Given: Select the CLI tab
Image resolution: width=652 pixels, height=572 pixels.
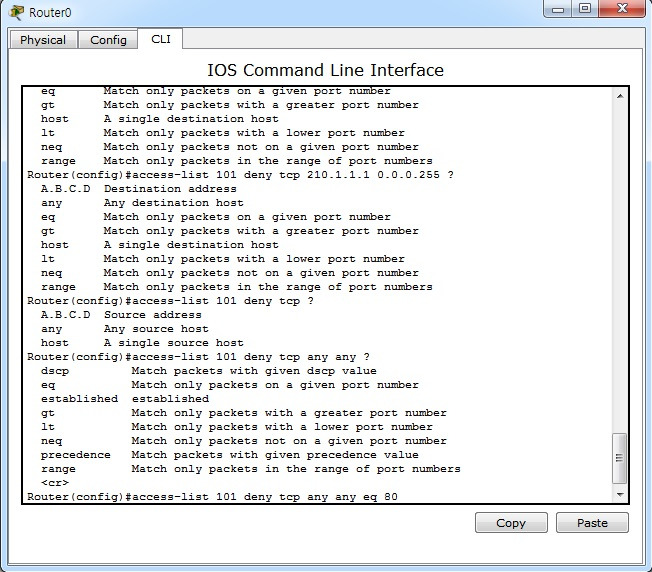Looking at the screenshot, I should tap(161, 39).
